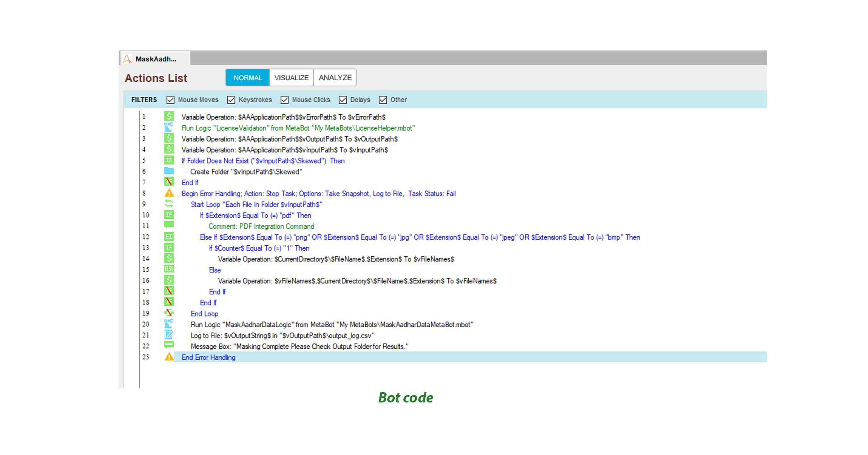Toggle the Delays filter checkbox
Image resolution: width=868 pixels, height=455 pixels.
tap(343, 100)
